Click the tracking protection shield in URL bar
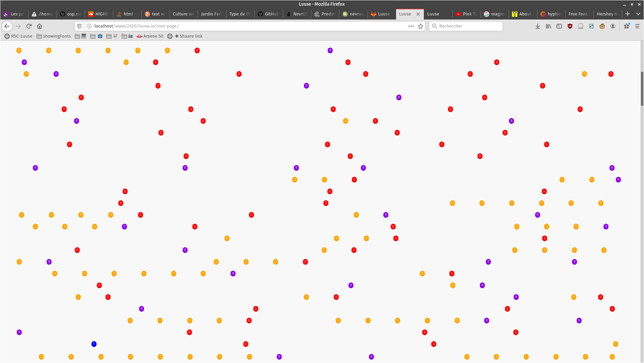This screenshot has height=363, width=644. coord(79,26)
